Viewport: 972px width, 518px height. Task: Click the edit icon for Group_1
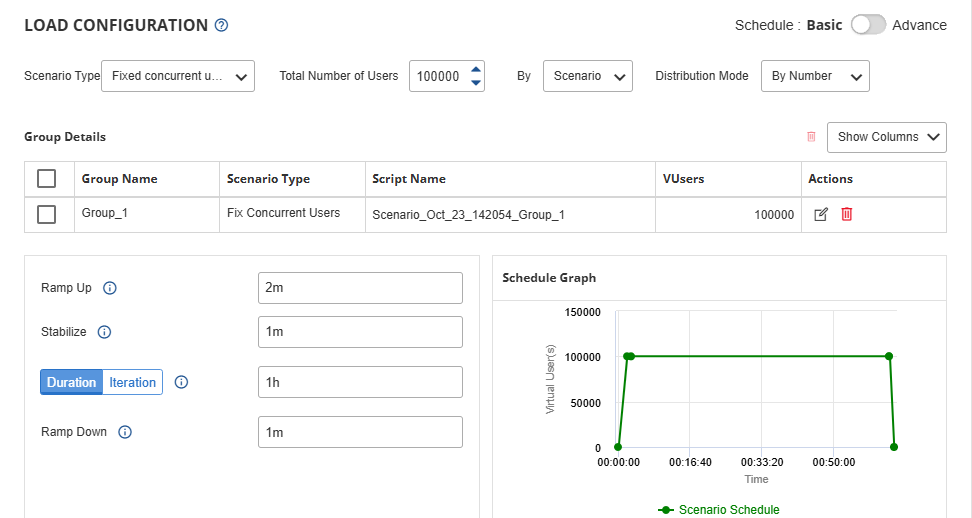click(821, 214)
